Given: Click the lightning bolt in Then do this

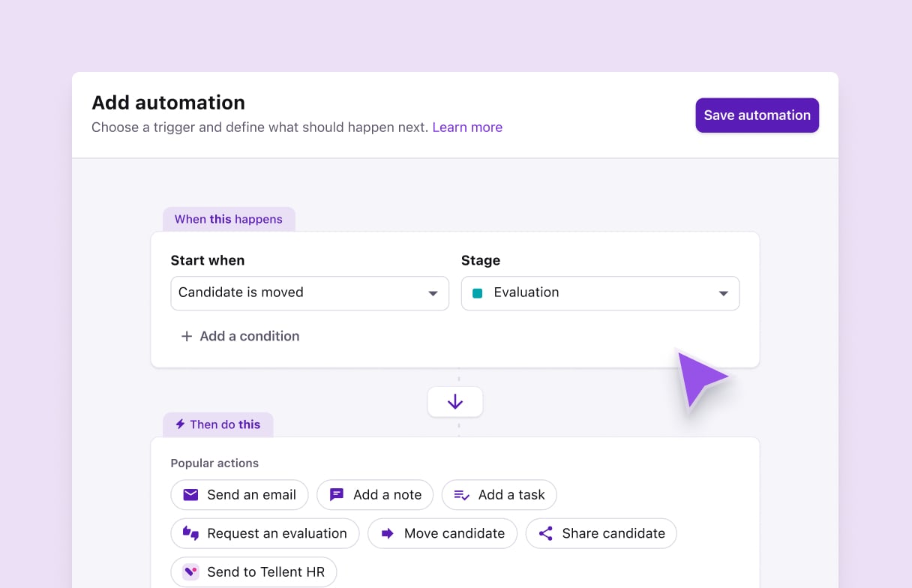Looking at the screenshot, I should (x=178, y=424).
